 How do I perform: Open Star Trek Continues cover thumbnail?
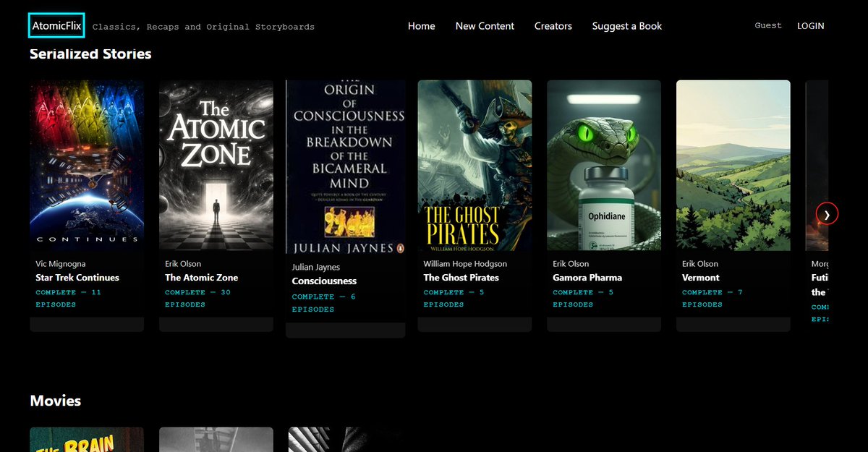click(87, 166)
